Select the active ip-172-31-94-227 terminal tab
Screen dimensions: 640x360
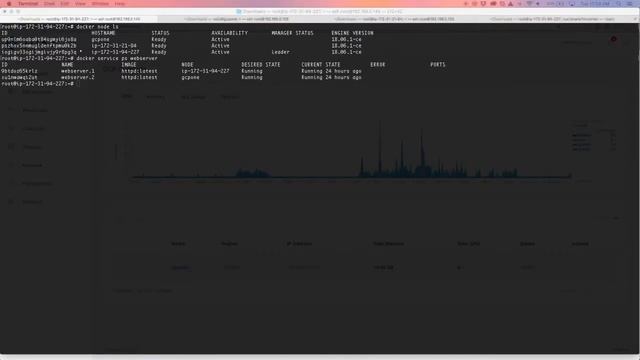pos(79,19)
